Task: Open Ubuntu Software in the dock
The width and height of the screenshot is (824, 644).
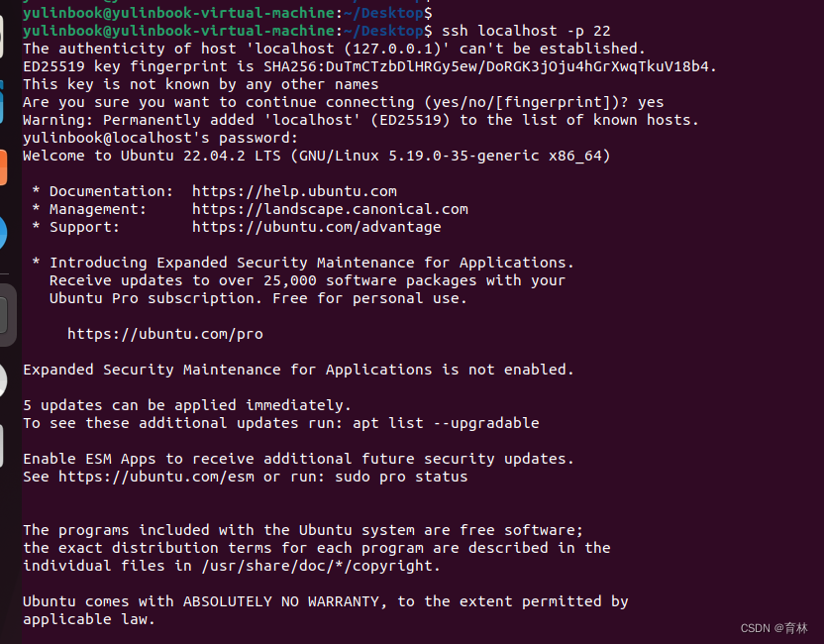Action: (3, 166)
